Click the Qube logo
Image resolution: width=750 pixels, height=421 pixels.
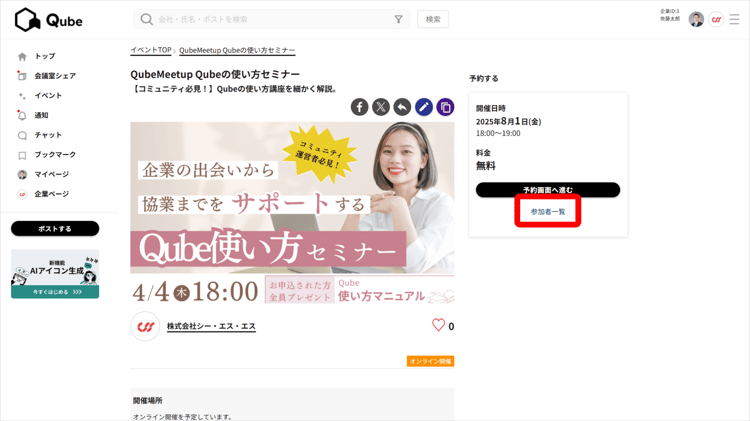pyautogui.click(x=48, y=20)
